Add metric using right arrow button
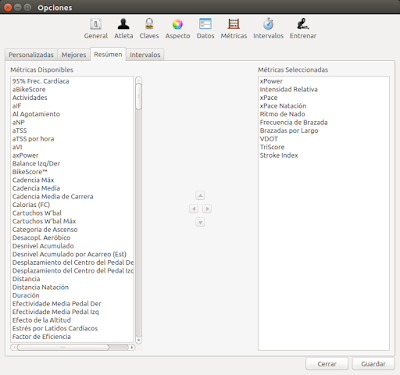 click(x=207, y=209)
